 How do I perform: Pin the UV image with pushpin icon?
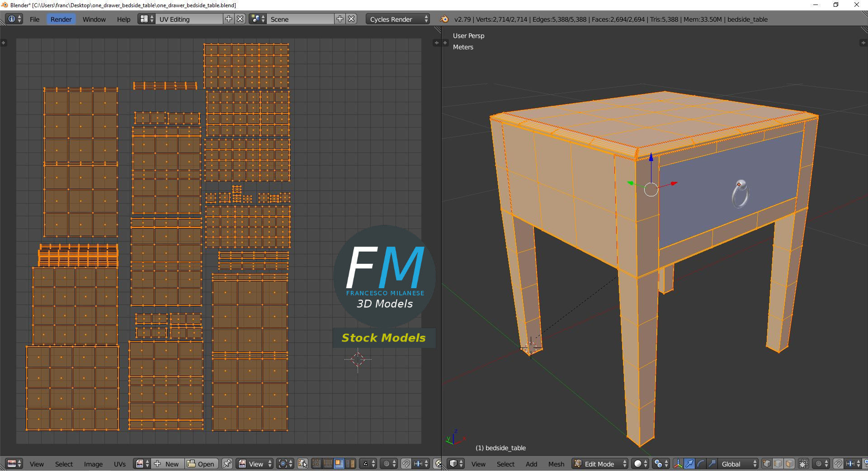pyautogui.click(x=227, y=464)
